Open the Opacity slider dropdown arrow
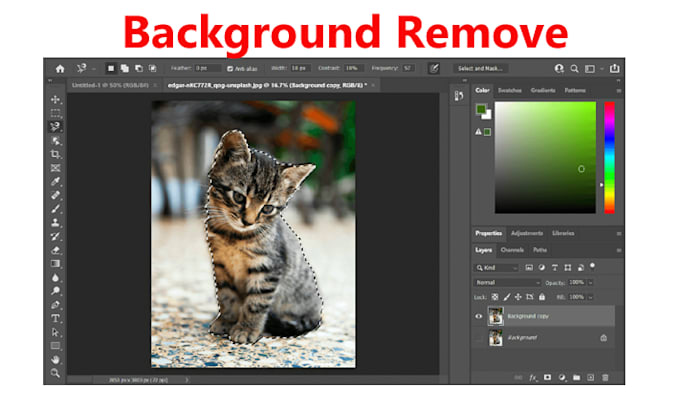680x411 pixels. pyautogui.click(x=590, y=283)
